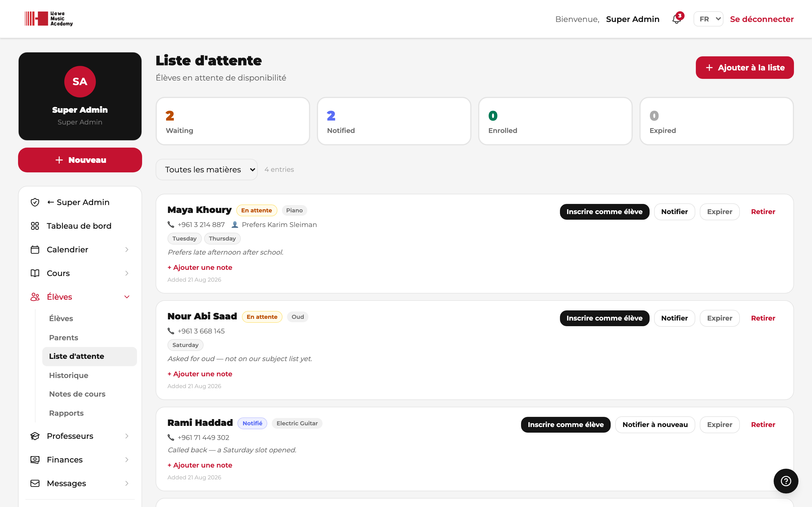Screen dimensions: 812x507
Task: Open the Toutes les matières dropdown
Action: (207, 170)
